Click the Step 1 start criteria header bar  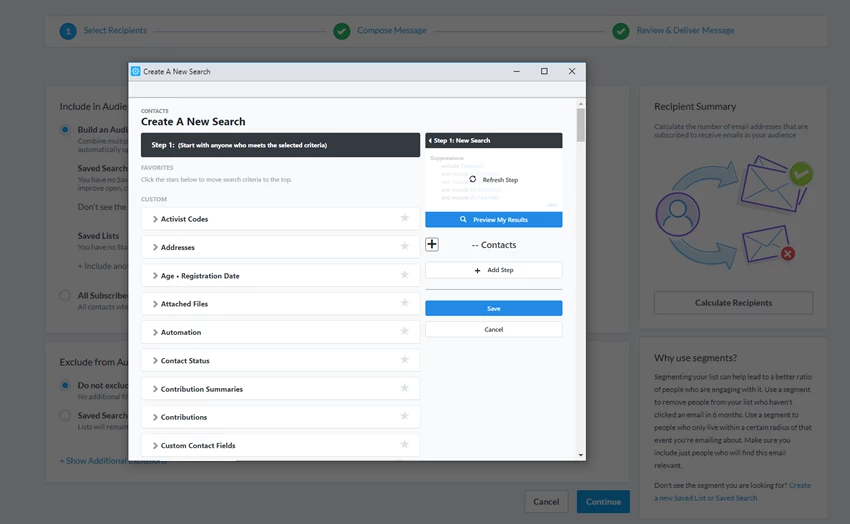(x=280, y=145)
